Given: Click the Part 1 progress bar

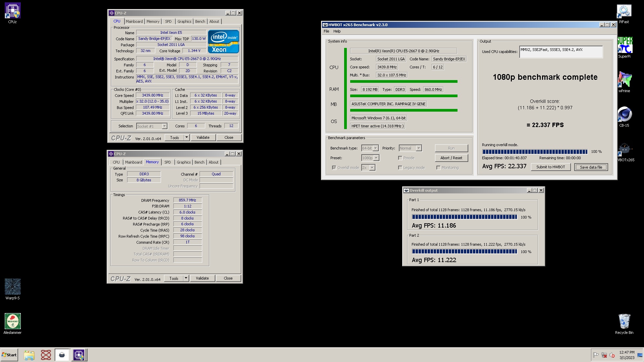Looking at the screenshot, I should [465, 217].
